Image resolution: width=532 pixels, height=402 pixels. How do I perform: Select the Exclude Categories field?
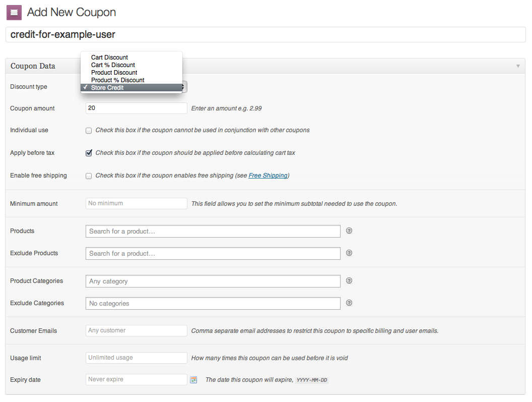pos(213,304)
